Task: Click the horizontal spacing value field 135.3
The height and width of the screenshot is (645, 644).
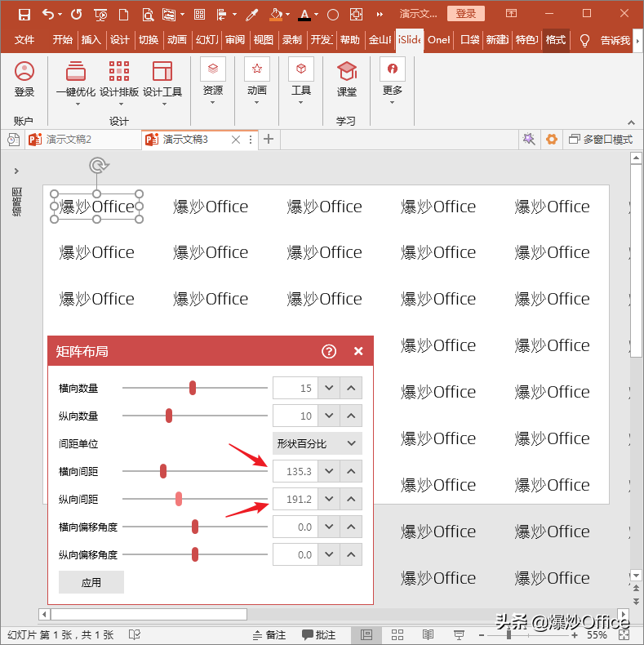Action: (x=295, y=471)
